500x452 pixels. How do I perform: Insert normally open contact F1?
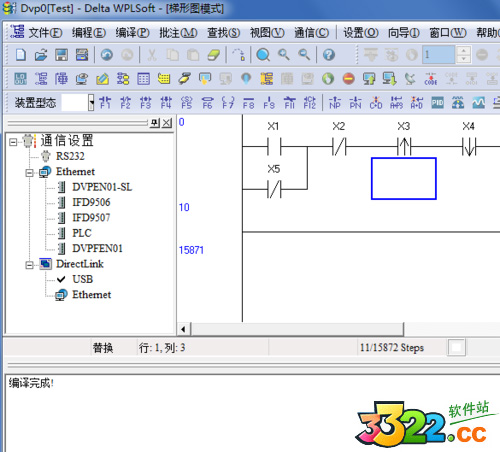pos(105,103)
